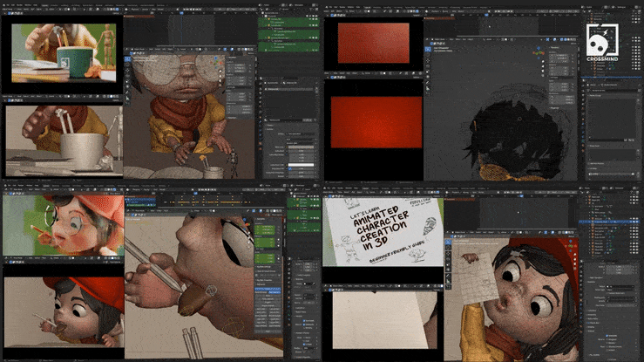The width and height of the screenshot is (644, 362).
Task: Toggle viewport overlays in black hair viewport
Action: (554, 39)
